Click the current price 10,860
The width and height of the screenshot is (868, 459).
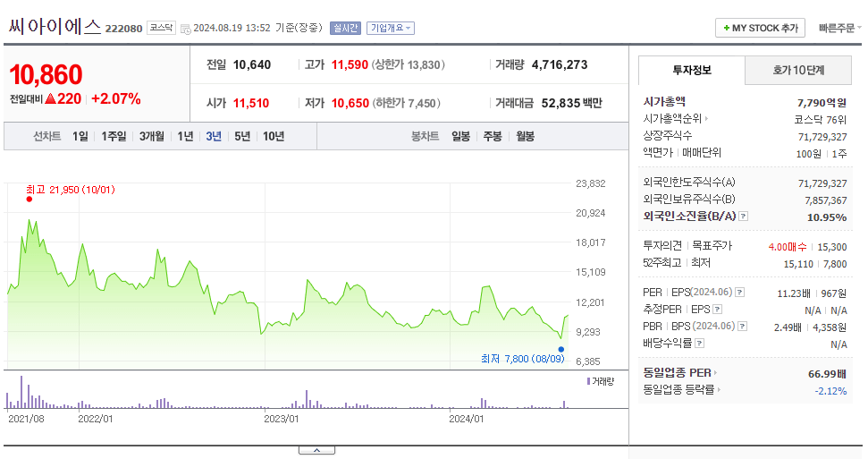click(x=46, y=75)
